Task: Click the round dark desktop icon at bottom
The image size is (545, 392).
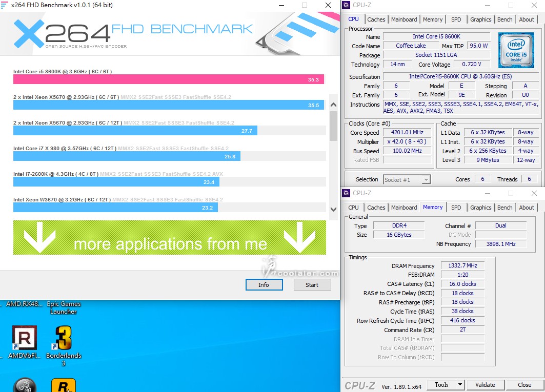Action: pos(24,385)
